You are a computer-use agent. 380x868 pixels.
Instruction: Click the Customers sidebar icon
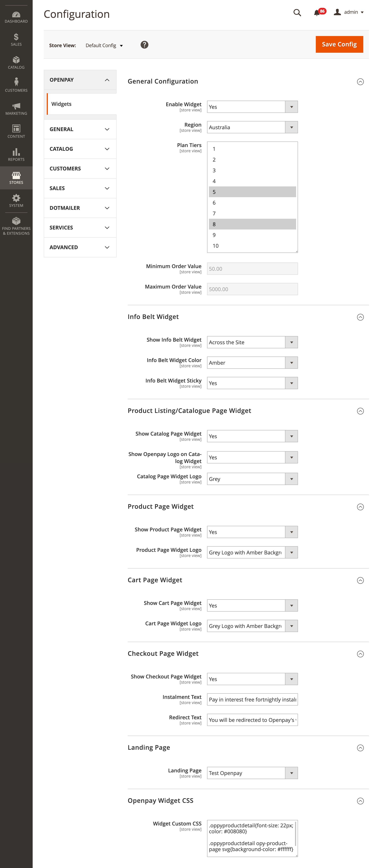pos(16,84)
